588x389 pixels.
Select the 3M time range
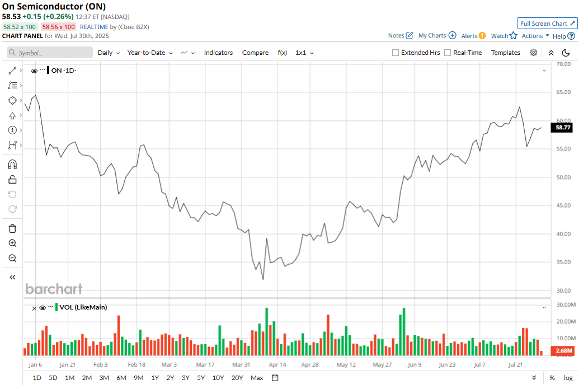[104, 378]
